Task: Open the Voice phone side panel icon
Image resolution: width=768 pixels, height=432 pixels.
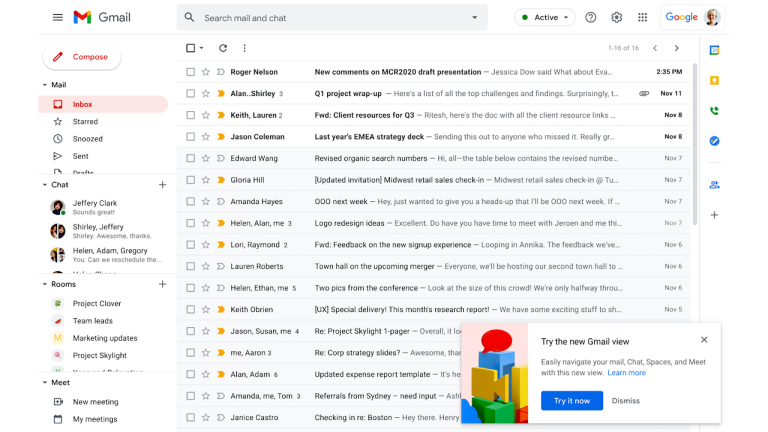Action: 715,111
